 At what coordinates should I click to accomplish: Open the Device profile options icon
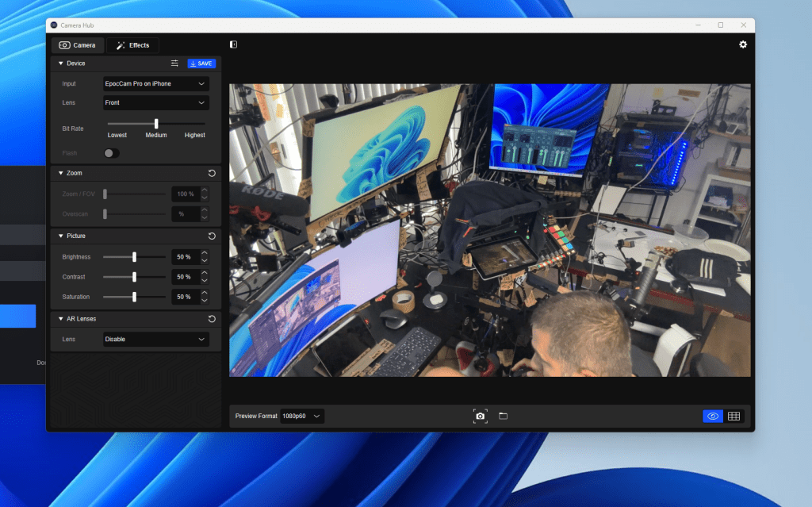[x=174, y=63]
